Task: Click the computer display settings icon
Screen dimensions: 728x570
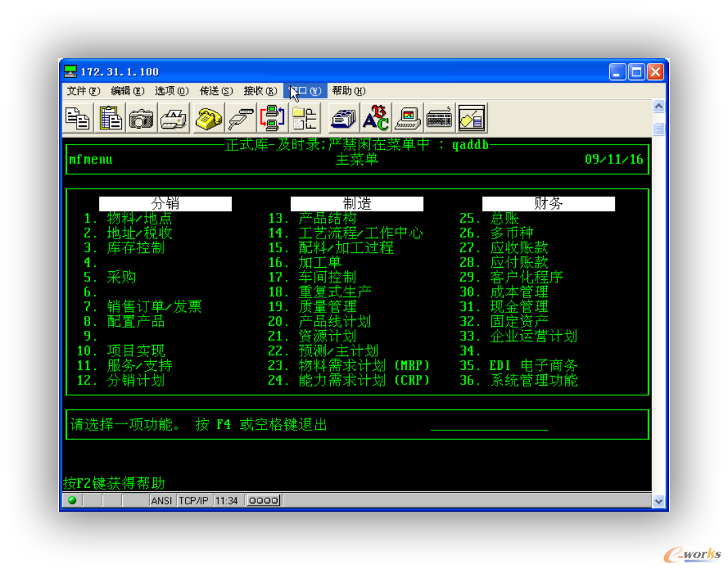Action: pos(407,119)
